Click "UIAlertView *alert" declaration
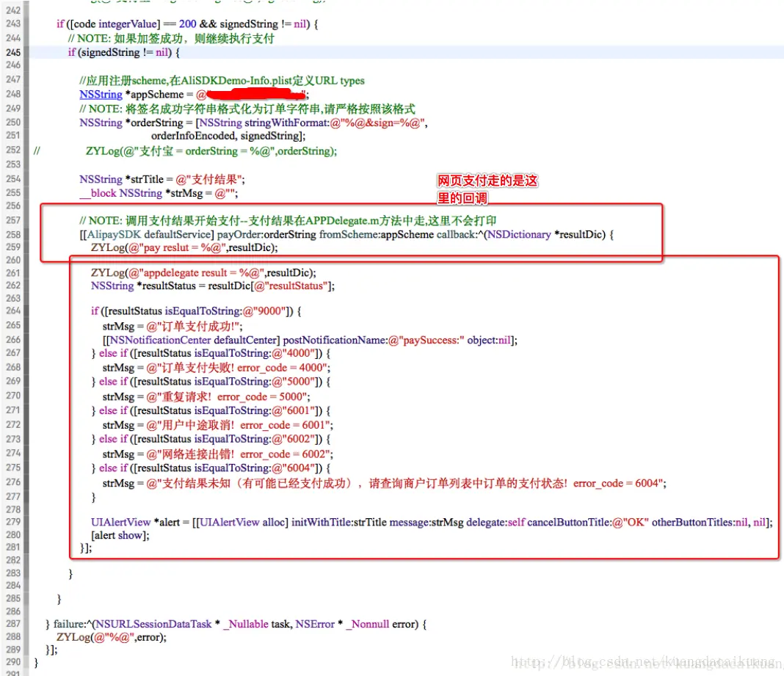The width and height of the screenshot is (784, 676). pyautogui.click(x=135, y=523)
